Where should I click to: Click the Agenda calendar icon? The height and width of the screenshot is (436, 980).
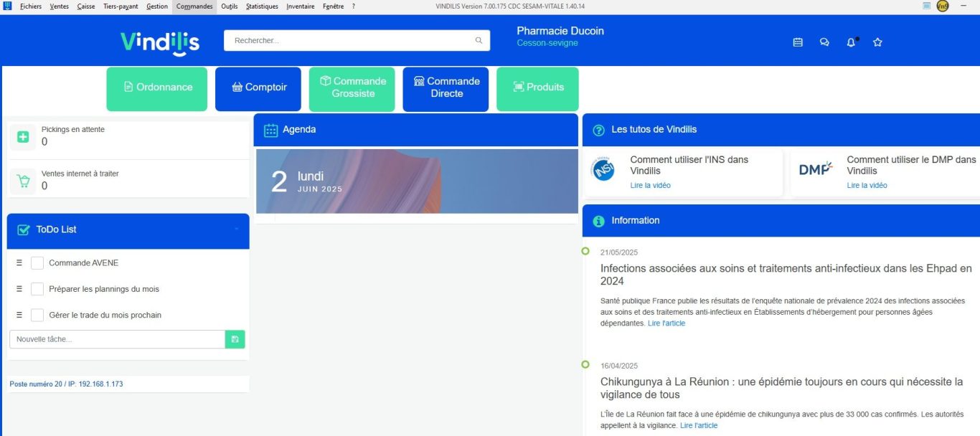[x=270, y=130]
